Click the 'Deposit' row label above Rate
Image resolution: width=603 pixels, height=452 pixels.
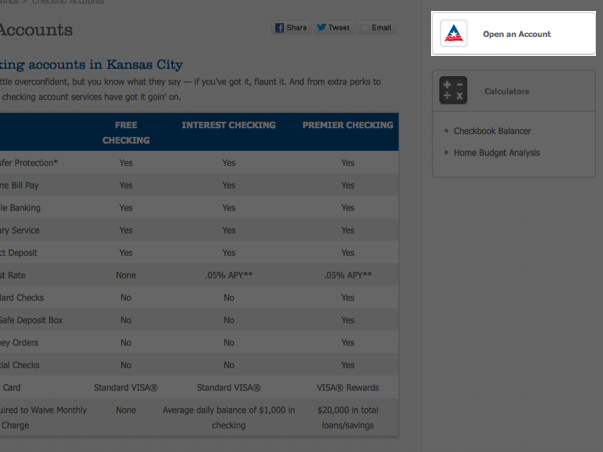(18, 253)
